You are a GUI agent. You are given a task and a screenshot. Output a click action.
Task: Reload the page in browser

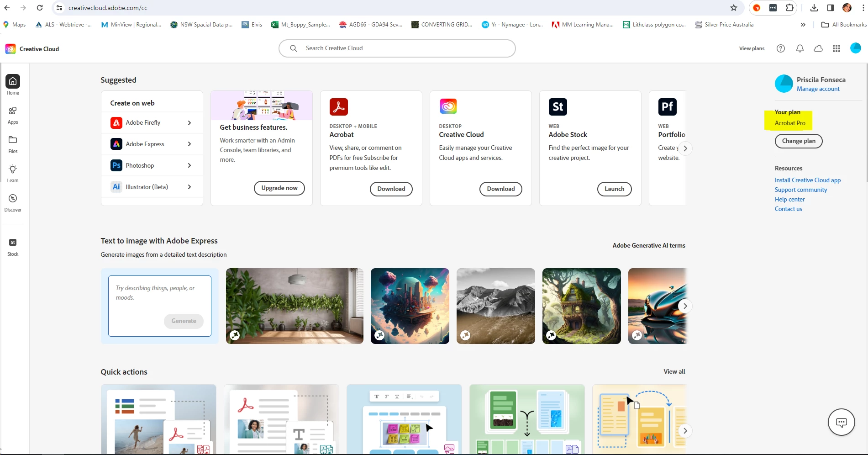click(x=40, y=8)
